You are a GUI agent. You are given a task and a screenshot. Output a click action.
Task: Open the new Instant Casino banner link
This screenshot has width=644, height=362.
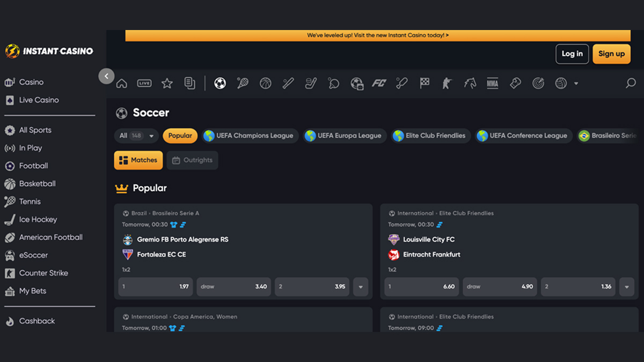(378, 35)
